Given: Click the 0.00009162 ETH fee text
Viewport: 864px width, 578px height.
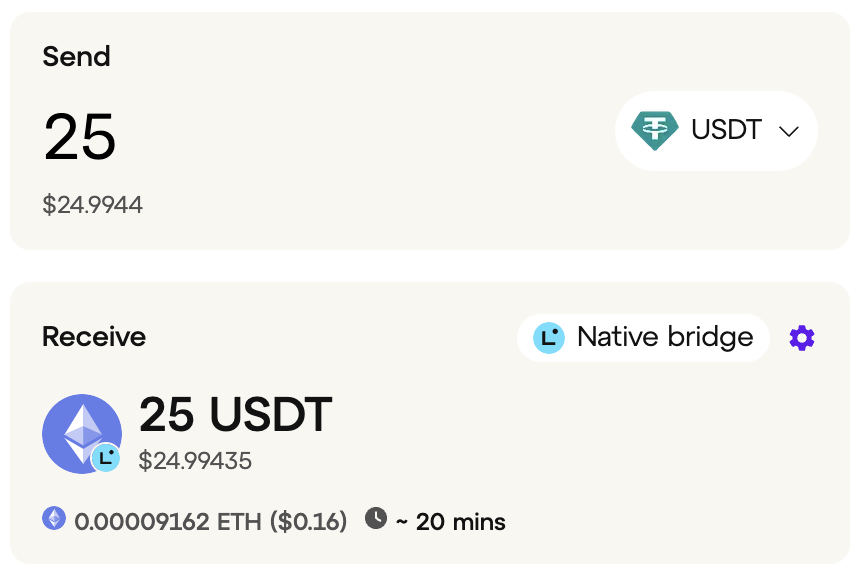Looking at the screenshot, I should click(168, 521).
